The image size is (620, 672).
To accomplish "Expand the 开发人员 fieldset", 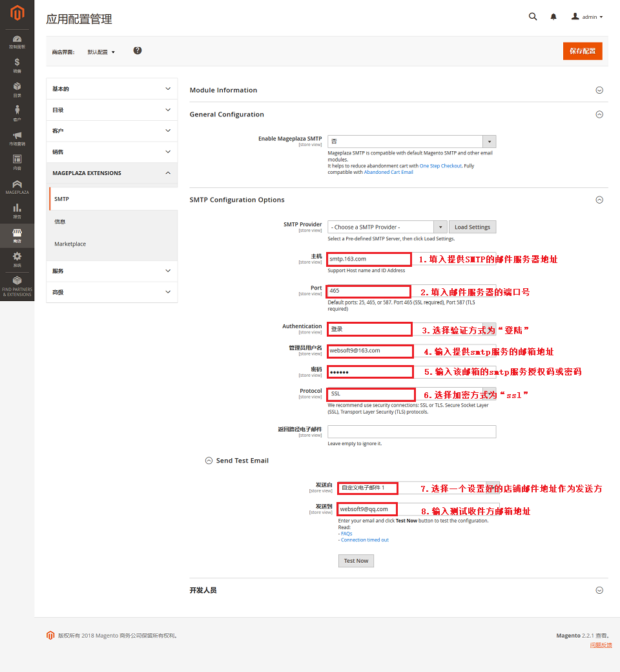I will pos(398,590).
